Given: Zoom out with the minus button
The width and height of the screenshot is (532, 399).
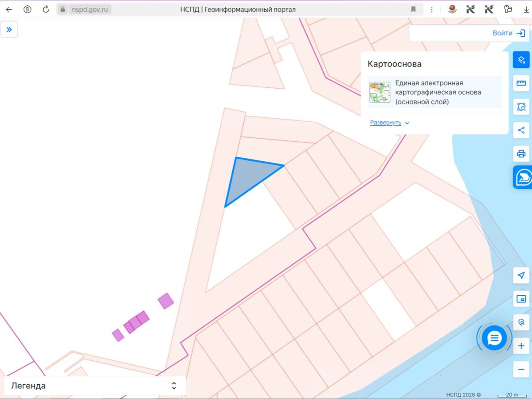Looking at the screenshot, I should (x=521, y=369).
